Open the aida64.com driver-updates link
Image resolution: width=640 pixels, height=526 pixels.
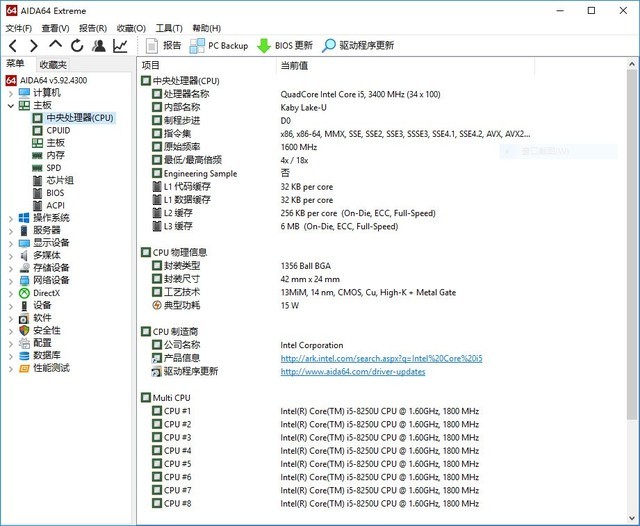click(352, 371)
